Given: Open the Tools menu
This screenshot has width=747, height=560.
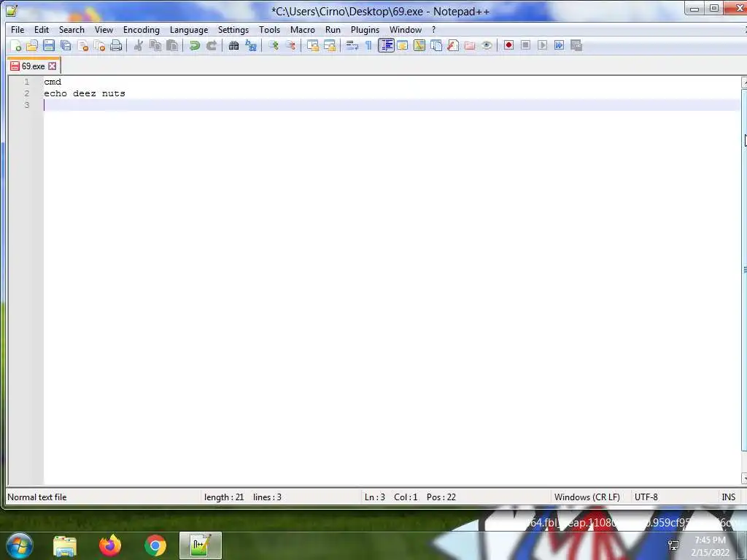Looking at the screenshot, I should coord(270,29).
